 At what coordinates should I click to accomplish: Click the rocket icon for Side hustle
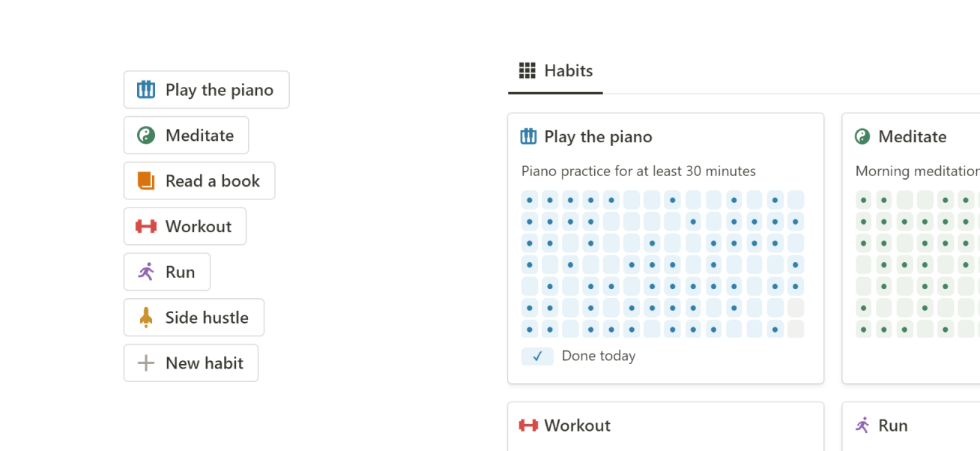[146, 318]
